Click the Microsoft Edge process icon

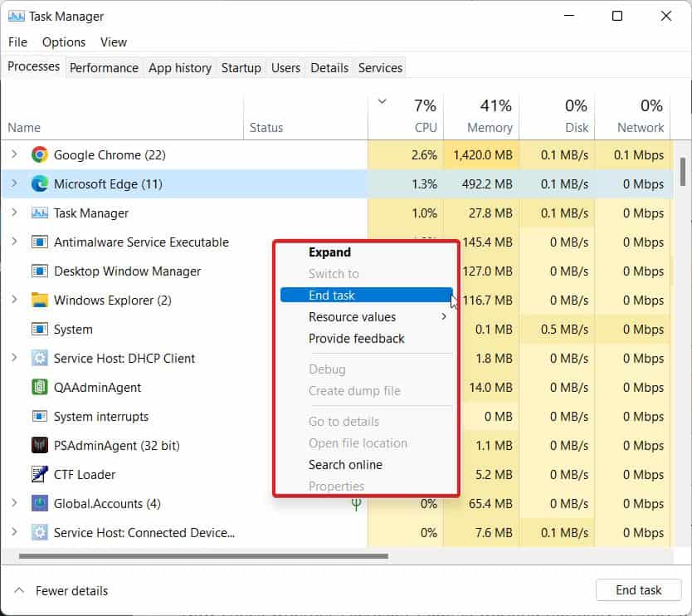point(39,183)
